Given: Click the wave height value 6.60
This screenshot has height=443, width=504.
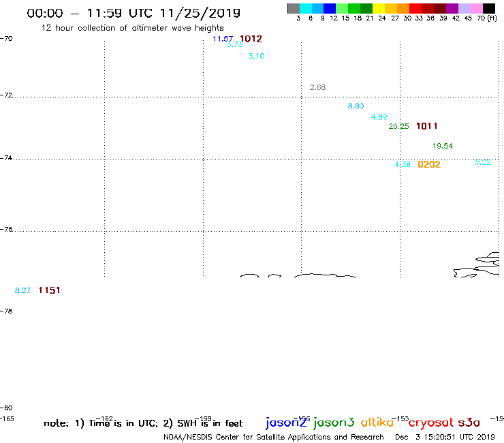Looking at the screenshot, I should pos(356,106).
